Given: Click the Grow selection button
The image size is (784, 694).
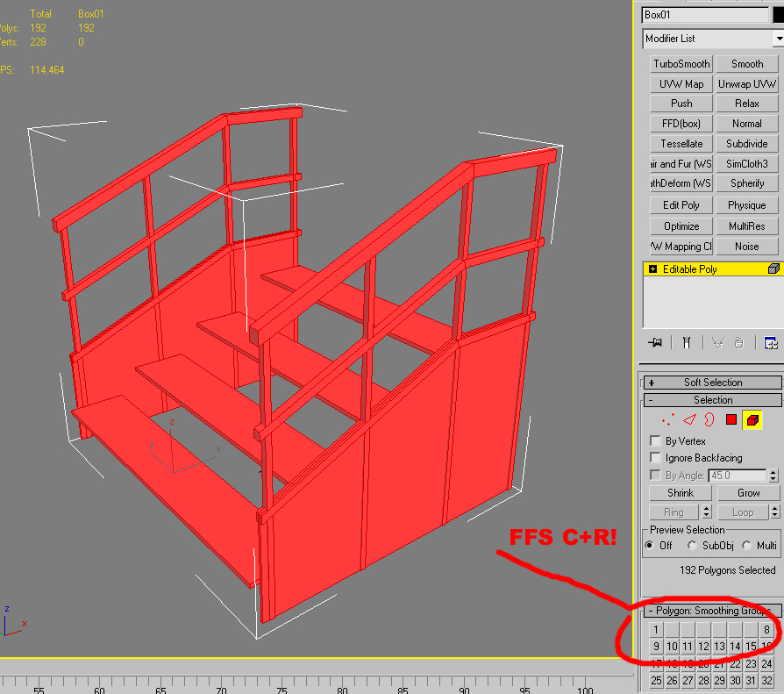Looking at the screenshot, I should (748, 493).
